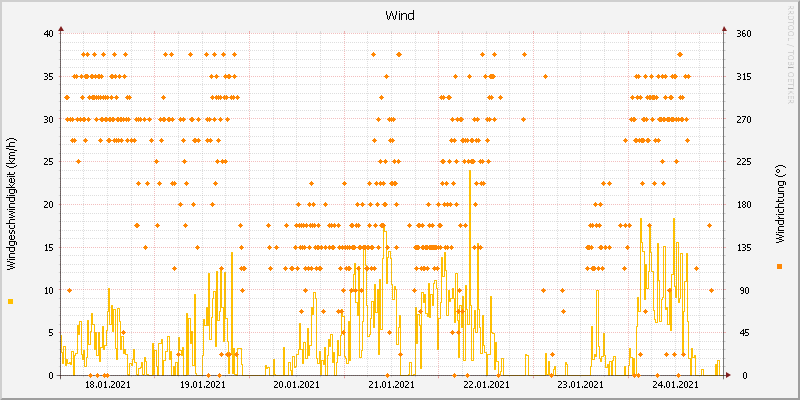This screenshot has width=800, height=400.
Task: Click the 315 value on direction axis
Action: [x=744, y=77]
